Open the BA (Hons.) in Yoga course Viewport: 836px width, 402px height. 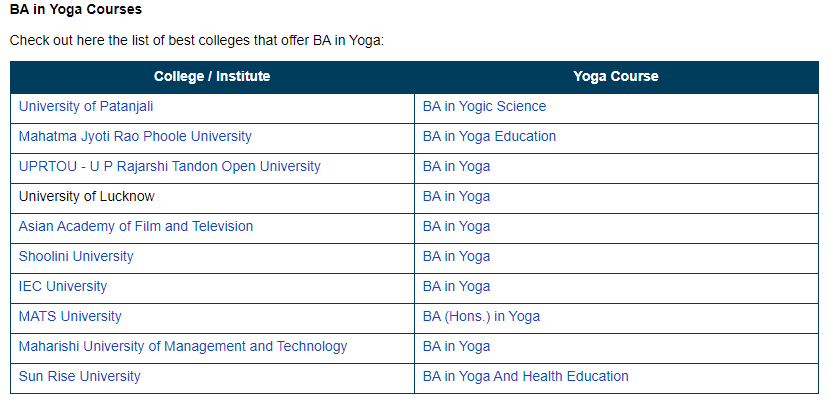point(481,316)
